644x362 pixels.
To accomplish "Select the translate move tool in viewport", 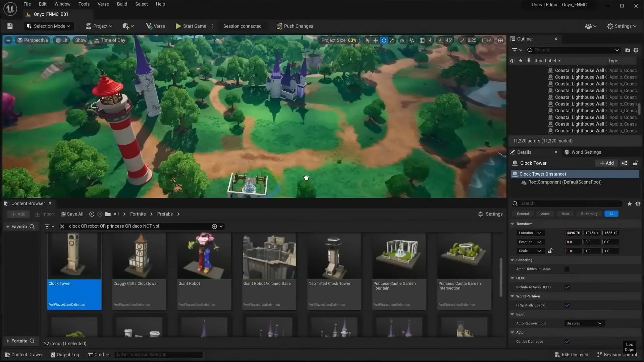I will point(375,40).
